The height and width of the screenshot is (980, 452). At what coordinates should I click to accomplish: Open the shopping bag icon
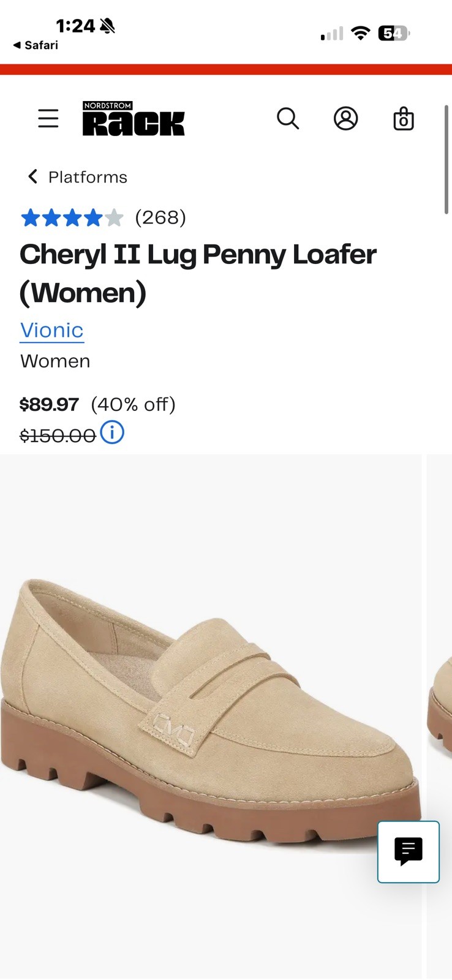pyautogui.click(x=404, y=118)
